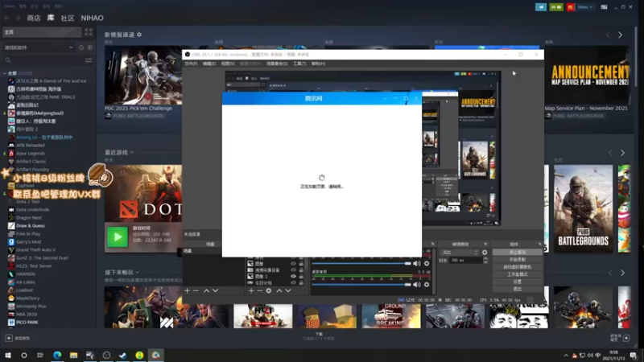Switch Steam library to grid collections view
The width and height of the screenshot is (644, 362).
[x=89, y=32]
